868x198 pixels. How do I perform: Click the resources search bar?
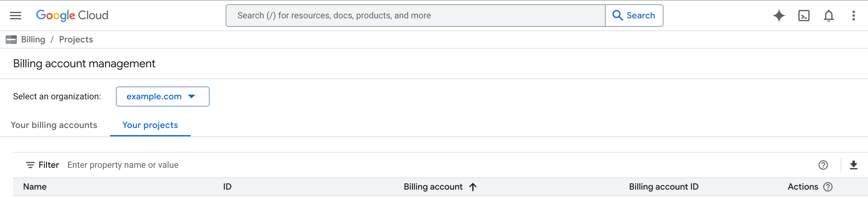414,15
